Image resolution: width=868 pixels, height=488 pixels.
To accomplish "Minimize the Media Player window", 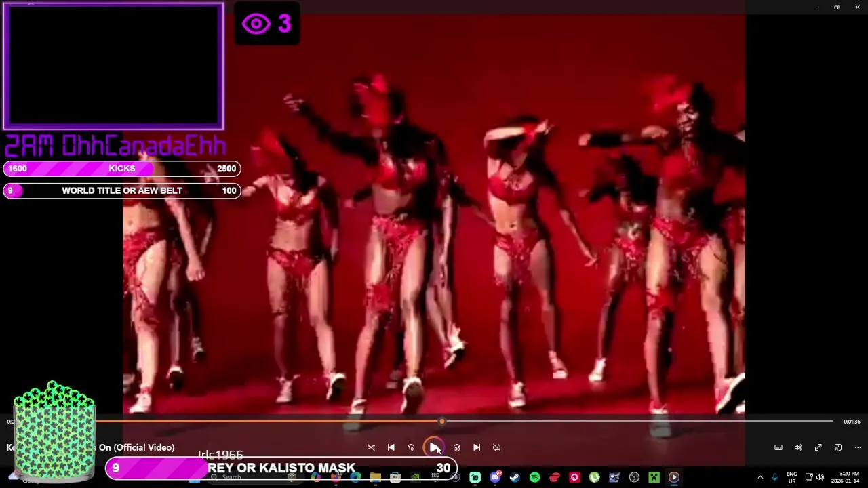I will [x=816, y=7].
